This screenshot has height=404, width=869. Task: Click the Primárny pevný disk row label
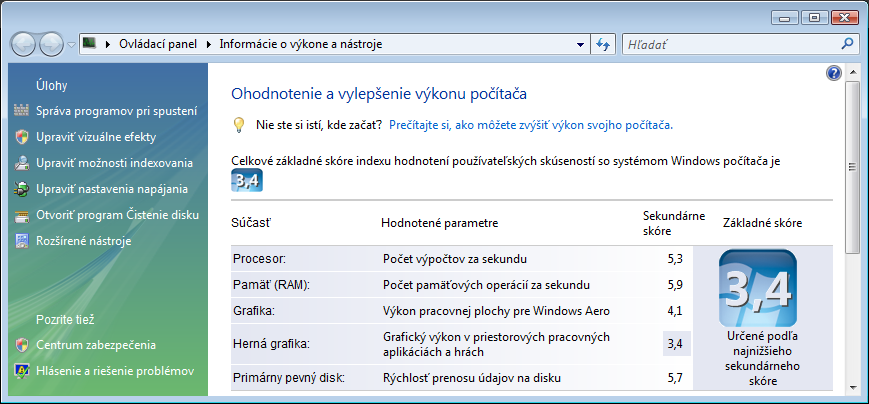[288, 378]
